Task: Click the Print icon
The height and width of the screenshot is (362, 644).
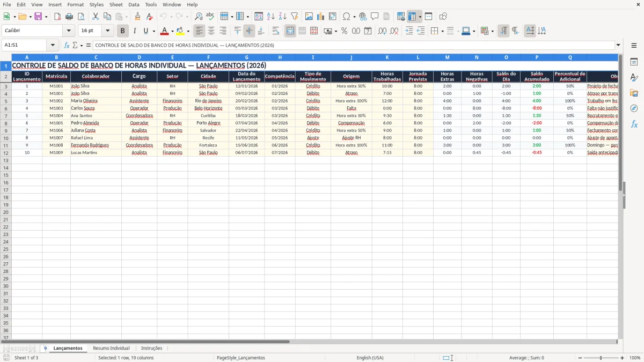Action: pos(69,17)
